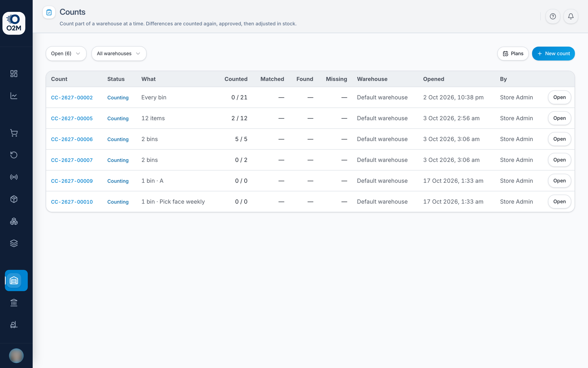The height and width of the screenshot is (368, 588).
Task: Open the package box sidebar icon
Action: [x=14, y=199]
